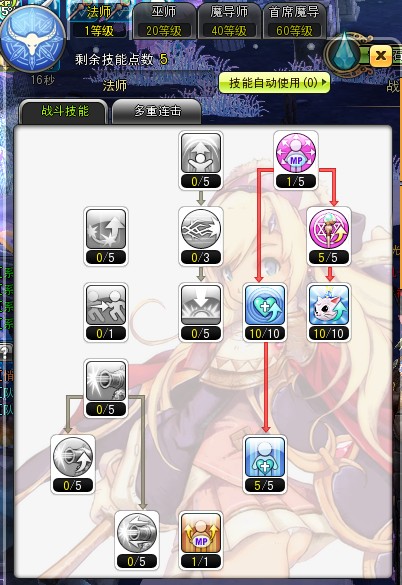The image size is (402, 585).
Task: Switch to the 多重连击 tab
Action: pos(157,112)
